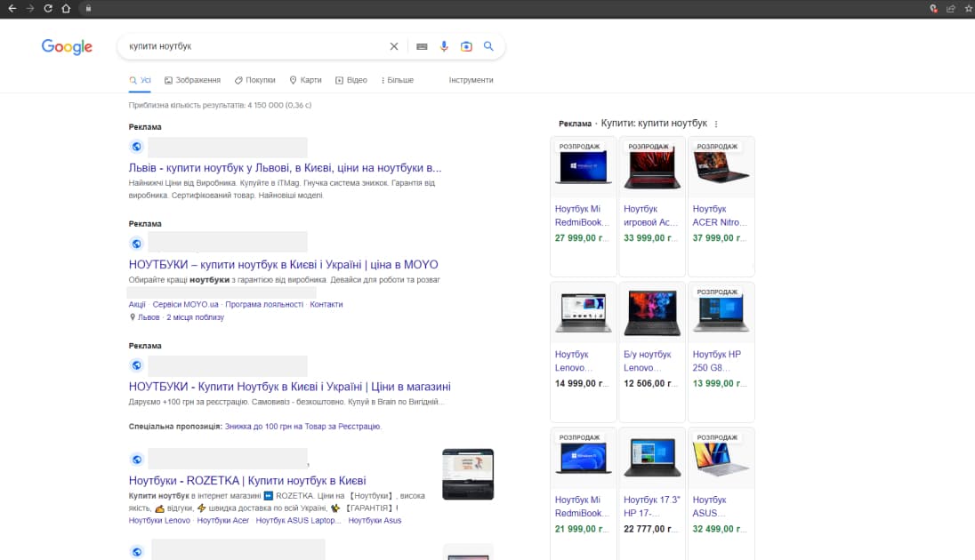Start voice search with microphone icon

pyautogui.click(x=444, y=46)
